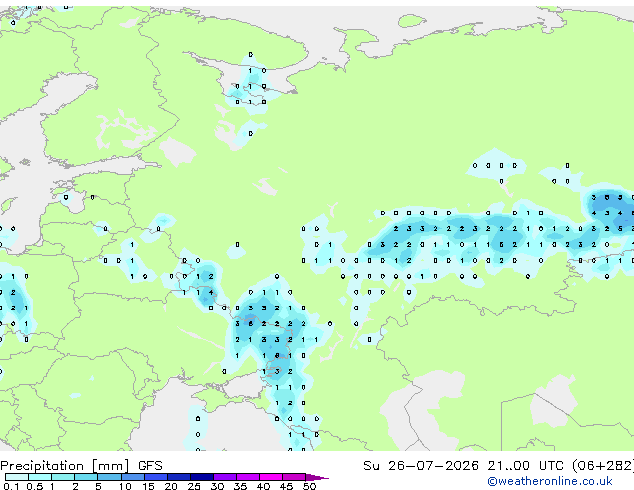This screenshot has height=490, width=634.
Task: Select legend swatch between 0.1 and 0.5
Action: pyautogui.click(x=17, y=477)
